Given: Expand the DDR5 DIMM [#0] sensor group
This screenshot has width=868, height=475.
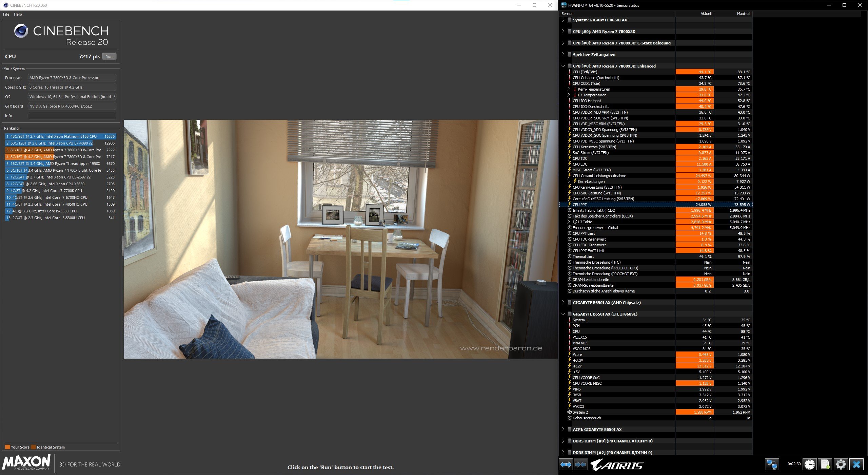Looking at the screenshot, I should click(563, 441).
